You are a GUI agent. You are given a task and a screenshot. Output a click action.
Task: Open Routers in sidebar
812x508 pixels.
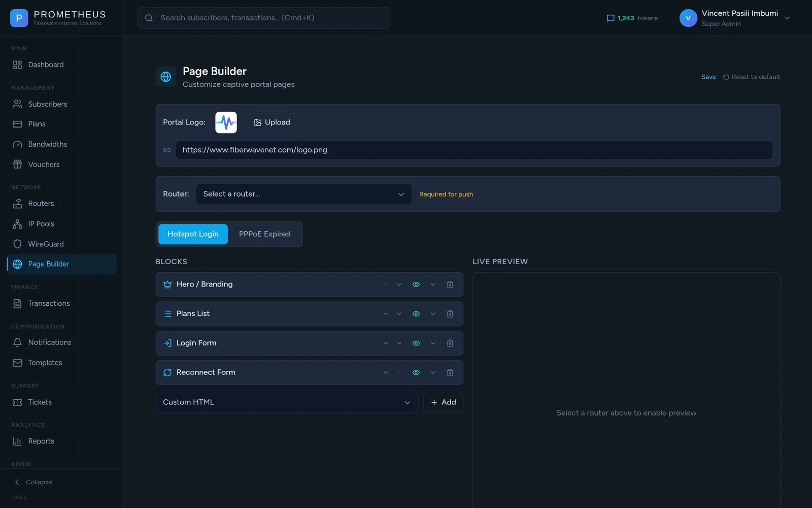point(61,204)
